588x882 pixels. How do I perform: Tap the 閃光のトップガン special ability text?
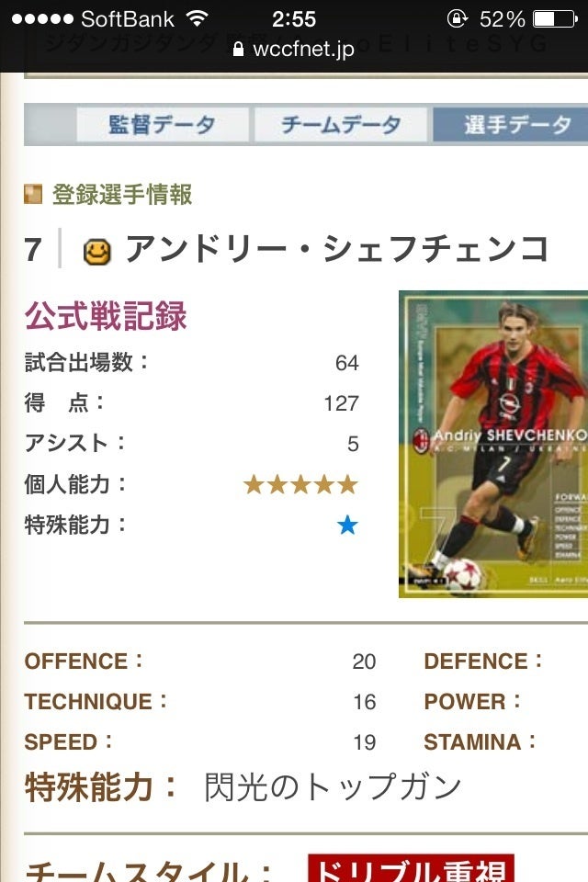333,786
